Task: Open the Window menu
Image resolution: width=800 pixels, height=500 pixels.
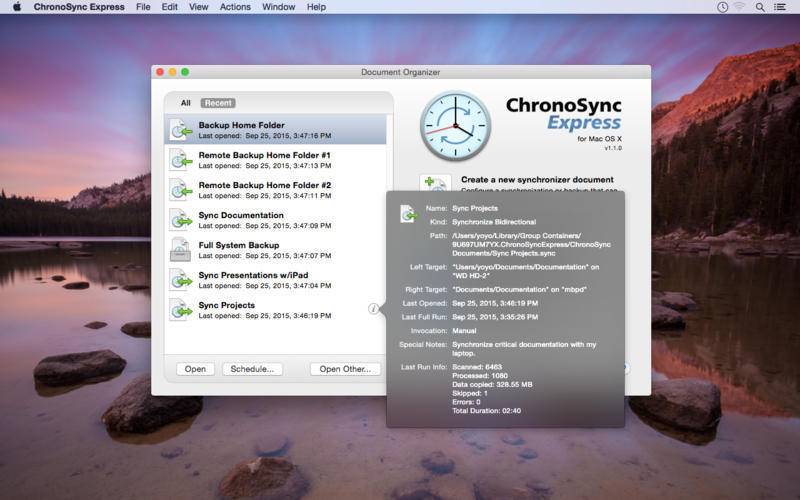Action: point(278,7)
